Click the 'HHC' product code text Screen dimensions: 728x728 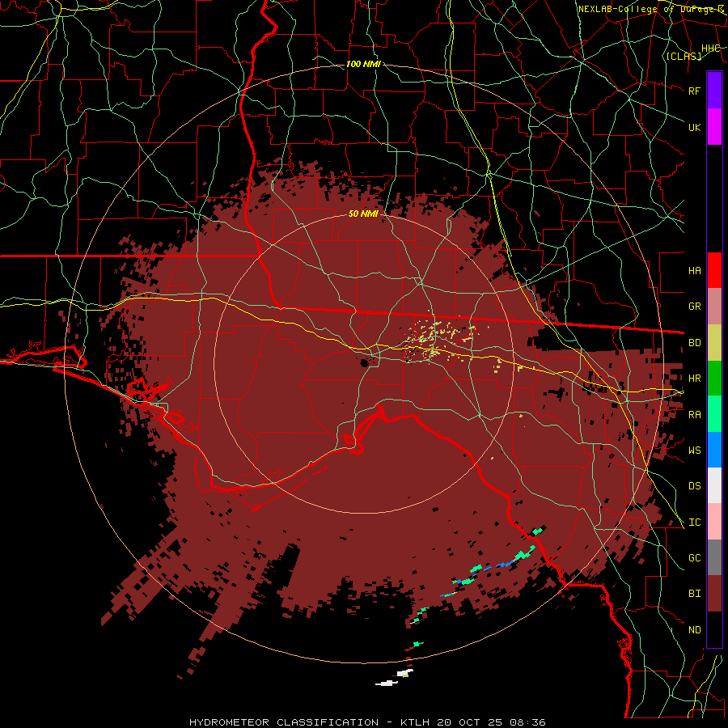pyautogui.click(x=710, y=49)
